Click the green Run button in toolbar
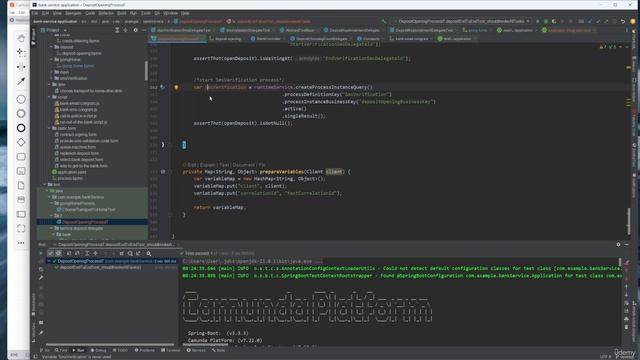The image size is (640, 360). pyautogui.click(x=538, y=21)
